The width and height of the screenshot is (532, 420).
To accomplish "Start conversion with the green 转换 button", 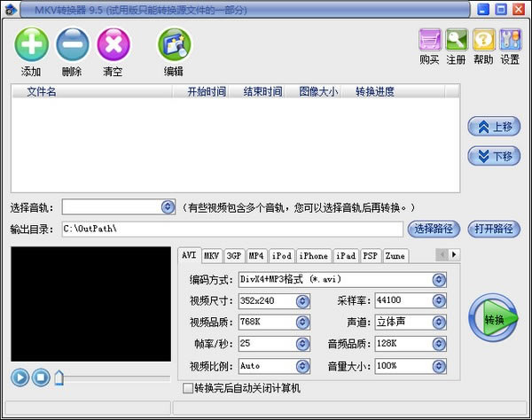I will [x=494, y=319].
